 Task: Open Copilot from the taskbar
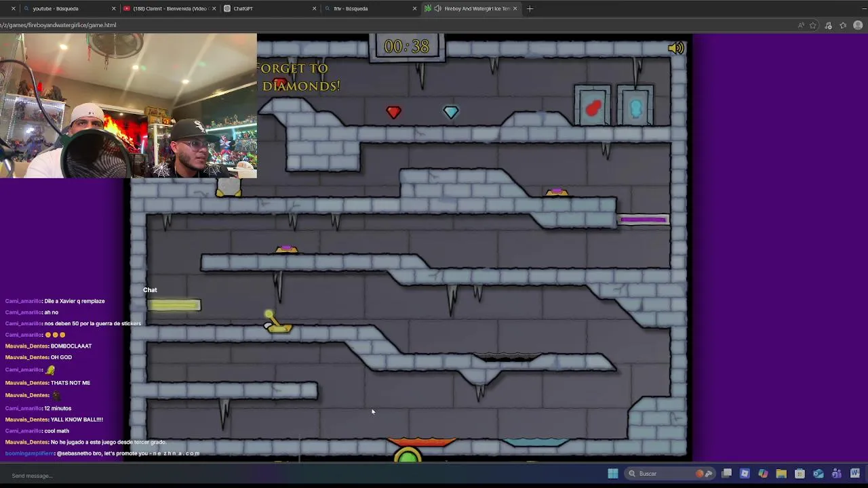[763, 474]
